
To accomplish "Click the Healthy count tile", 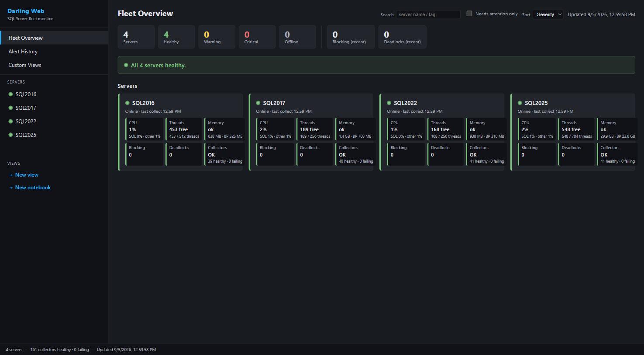I will [x=176, y=37].
